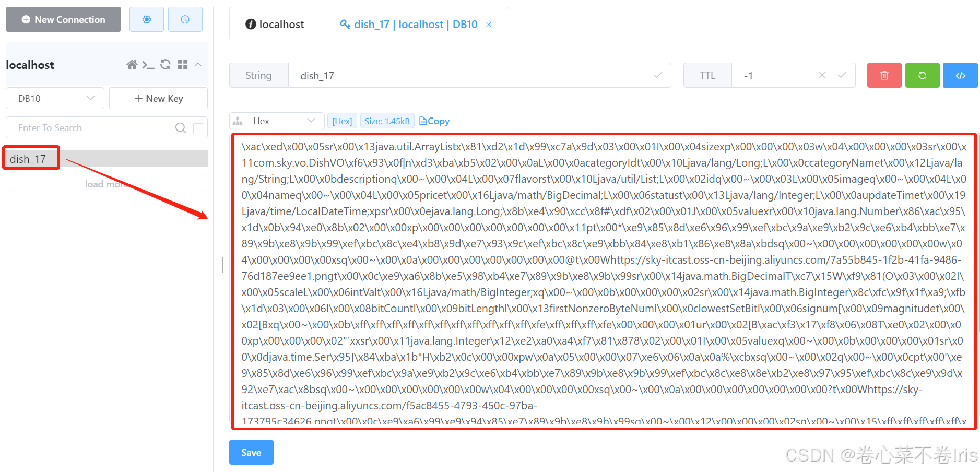This screenshot has width=980, height=472.
Task: Toggle exact search checkbox
Action: [x=198, y=128]
